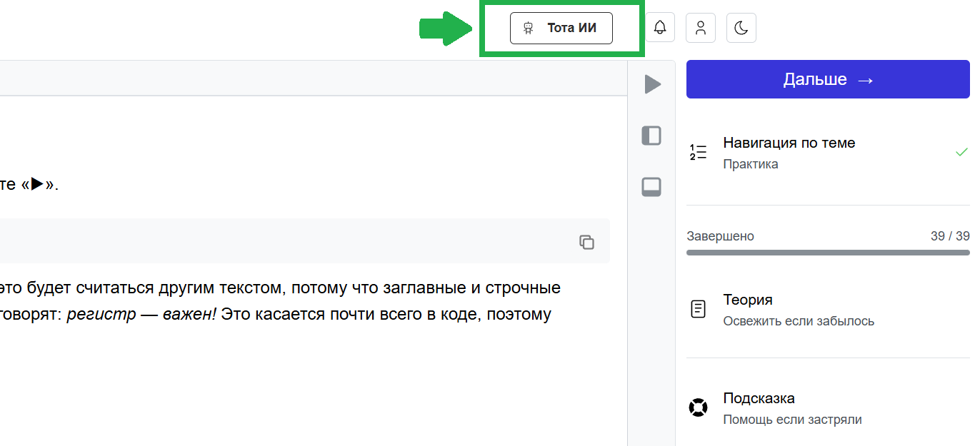Open the notifications bell
980x446 pixels.
click(x=660, y=29)
